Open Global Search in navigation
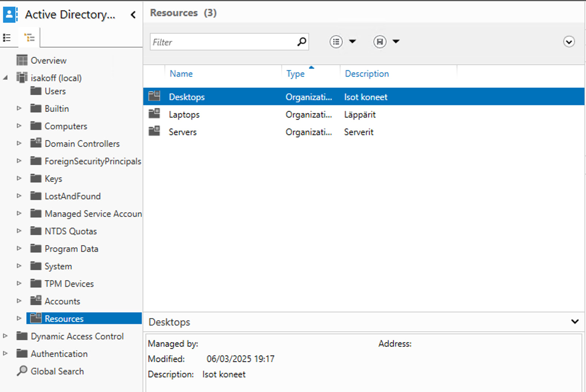 tap(57, 371)
